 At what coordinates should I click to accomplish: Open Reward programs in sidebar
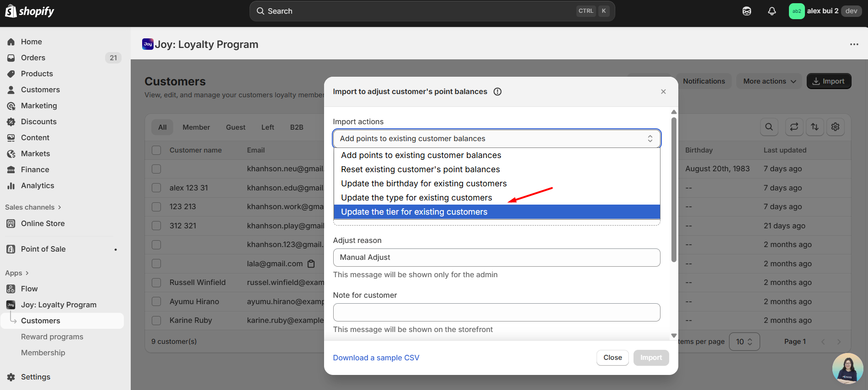[x=52, y=337]
